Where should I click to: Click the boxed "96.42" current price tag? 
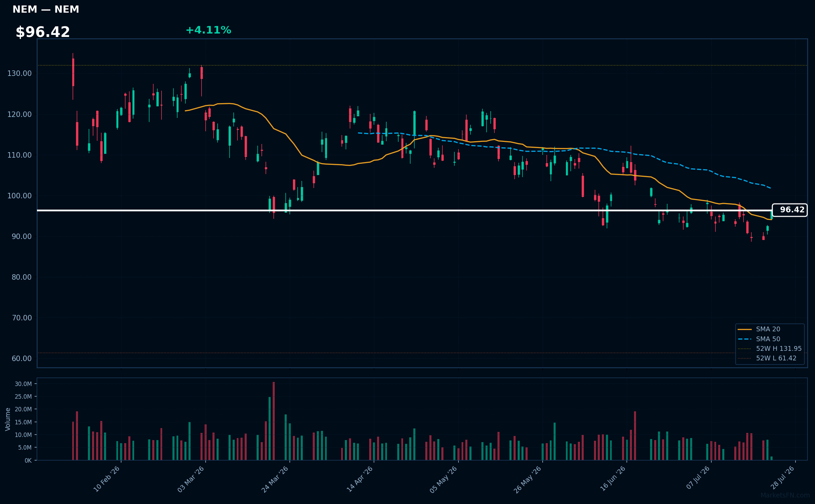point(790,210)
